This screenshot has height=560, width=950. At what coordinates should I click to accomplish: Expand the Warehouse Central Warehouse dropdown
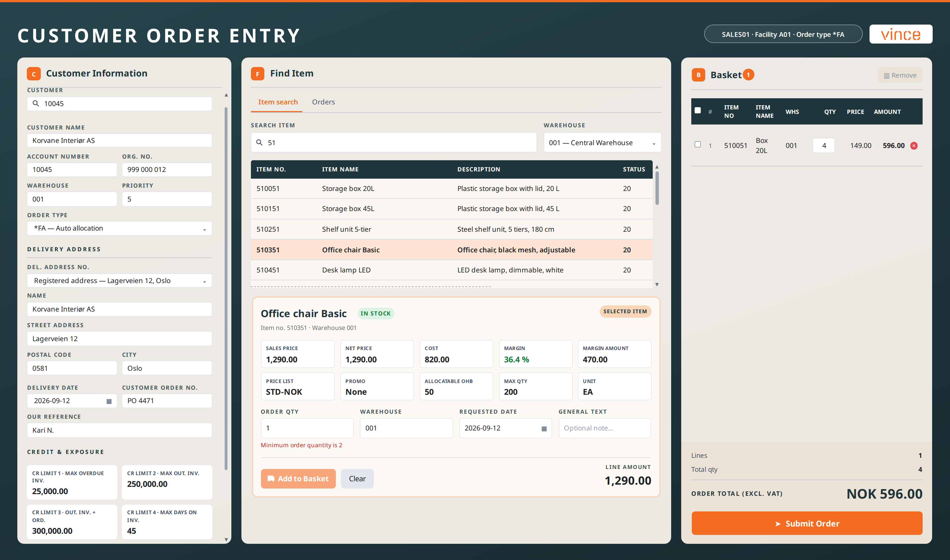pyautogui.click(x=602, y=143)
